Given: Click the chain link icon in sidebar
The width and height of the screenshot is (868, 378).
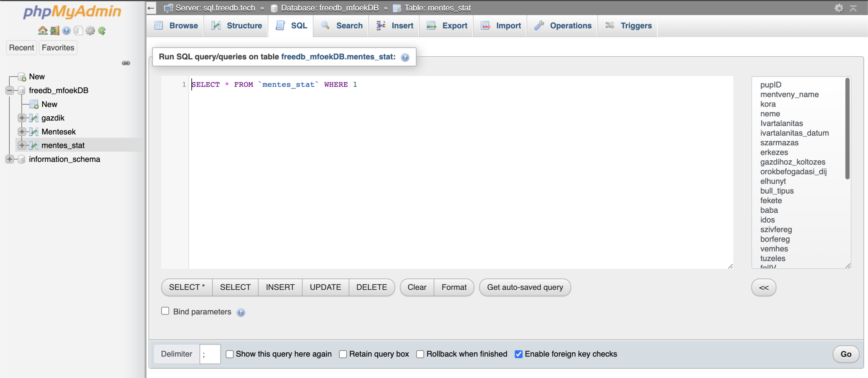Looking at the screenshot, I should (x=126, y=63).
